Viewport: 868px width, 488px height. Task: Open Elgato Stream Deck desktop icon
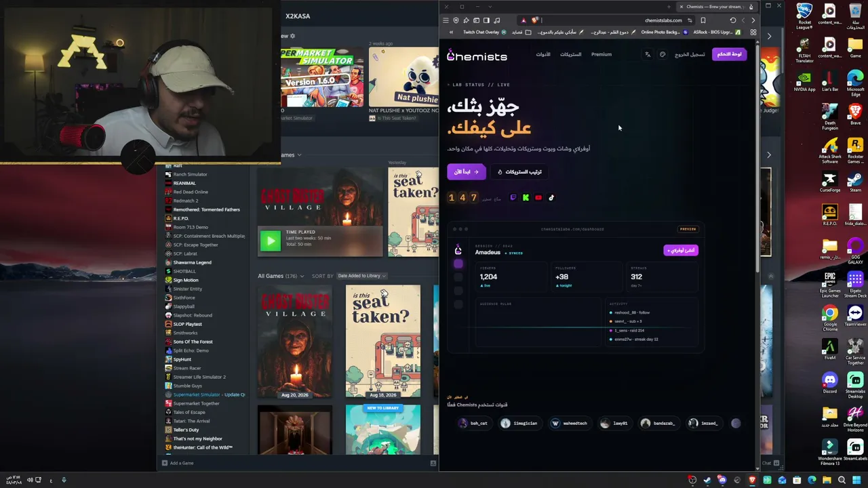(855, 285)
